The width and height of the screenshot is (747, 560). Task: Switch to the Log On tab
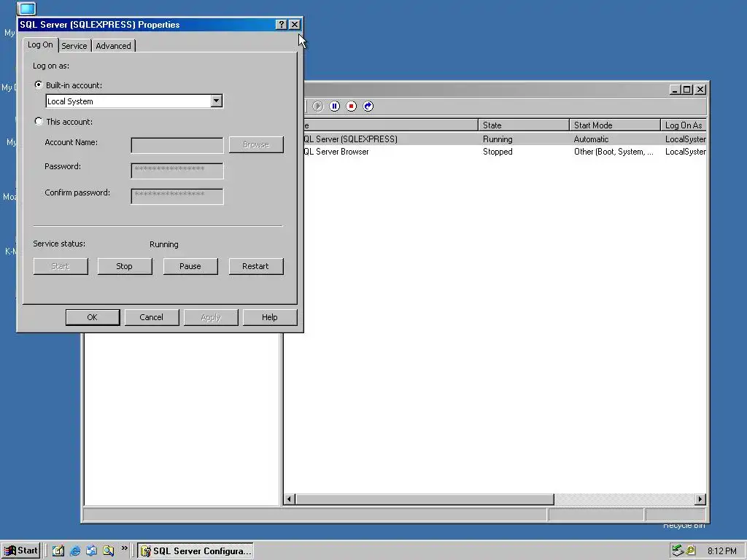click(x=40, y=44)
